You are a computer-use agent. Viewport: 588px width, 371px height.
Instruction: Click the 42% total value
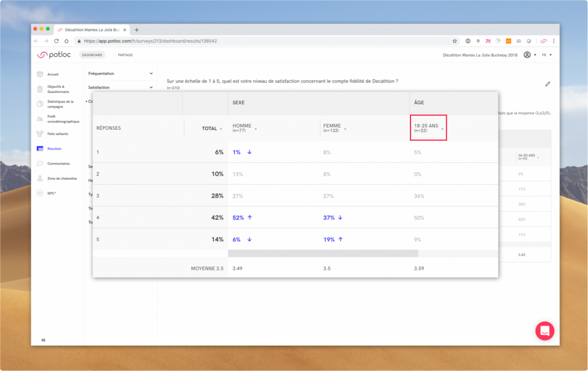click(217, 218)
